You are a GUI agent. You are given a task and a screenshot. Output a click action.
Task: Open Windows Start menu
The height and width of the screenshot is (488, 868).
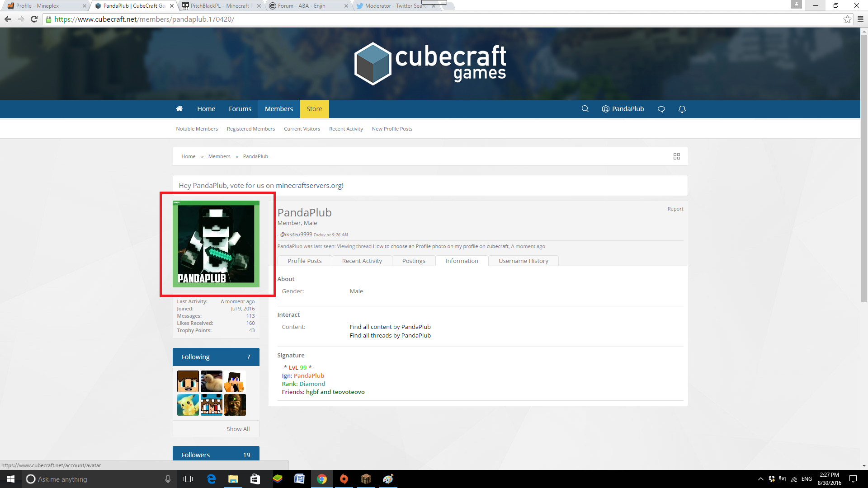[11, 479]
